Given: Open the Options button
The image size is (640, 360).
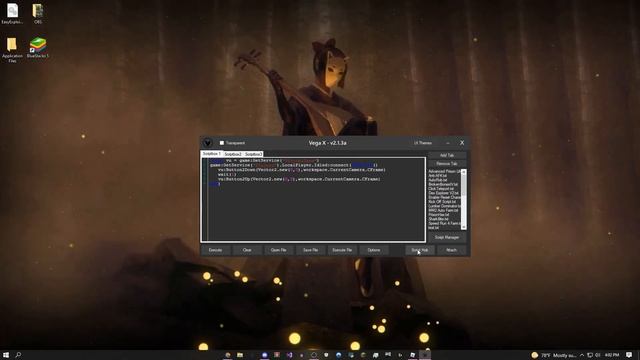Looking at the screenshot, I should coord(374,250).
